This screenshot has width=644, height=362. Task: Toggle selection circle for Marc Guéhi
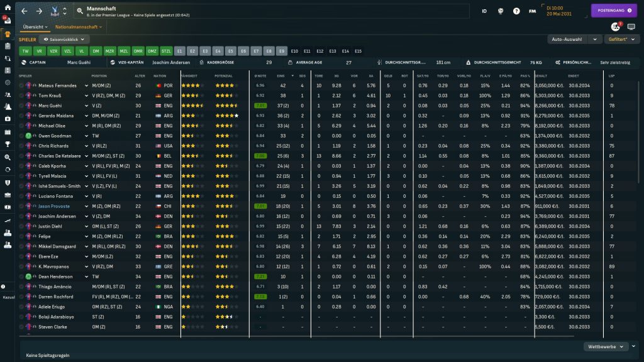click(21, 106)
